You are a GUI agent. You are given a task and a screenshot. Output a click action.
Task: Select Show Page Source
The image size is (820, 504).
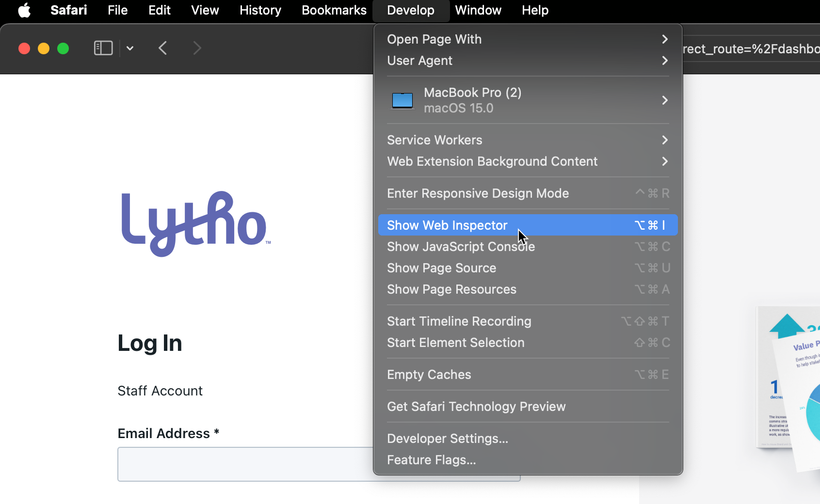point(528,268)
